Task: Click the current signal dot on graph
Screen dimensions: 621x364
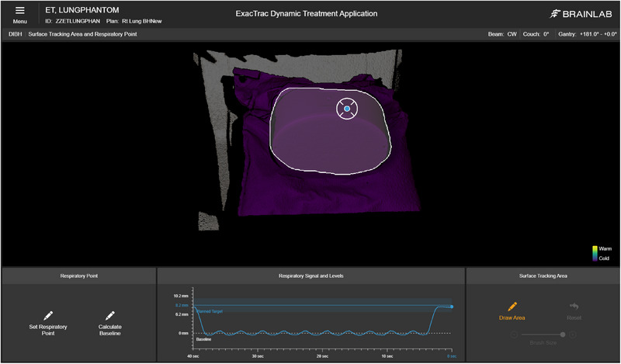Action: point(452,307)
